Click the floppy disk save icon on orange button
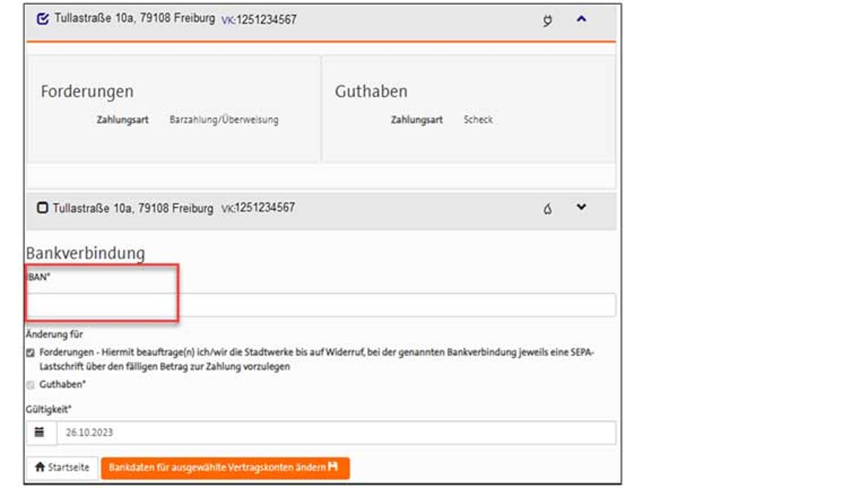The width and height of the screenshot is (868, 488). (333, 468)
